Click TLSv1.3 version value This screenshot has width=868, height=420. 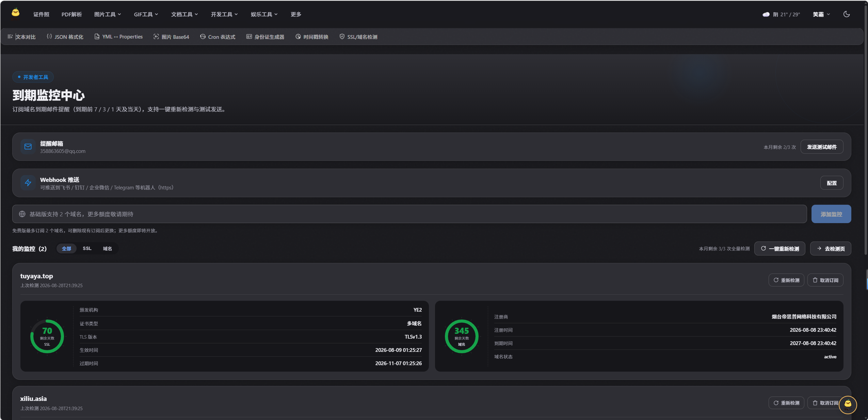tap(413, 337)
